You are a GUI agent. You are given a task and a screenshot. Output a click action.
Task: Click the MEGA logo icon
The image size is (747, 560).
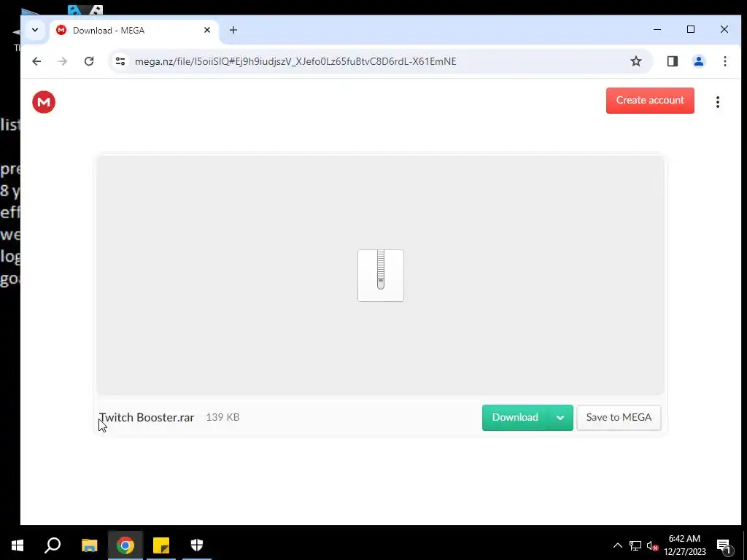(44, 102)
